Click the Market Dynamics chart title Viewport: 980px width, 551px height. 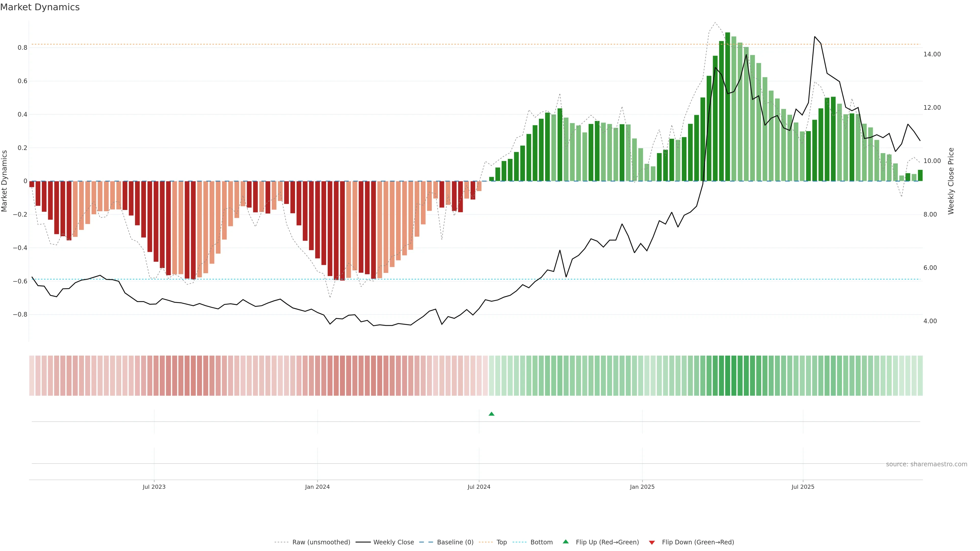(x=40, y=7)
